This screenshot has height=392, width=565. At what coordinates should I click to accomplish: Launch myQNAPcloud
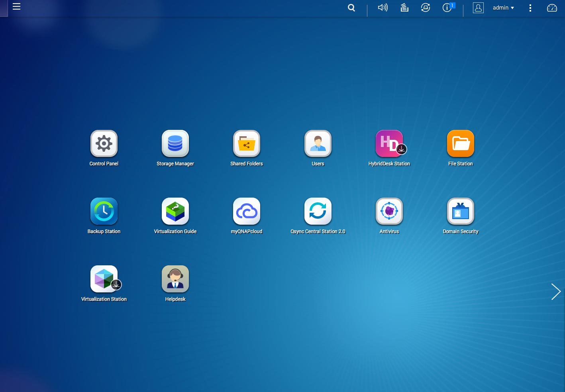(x=247, y=212)
